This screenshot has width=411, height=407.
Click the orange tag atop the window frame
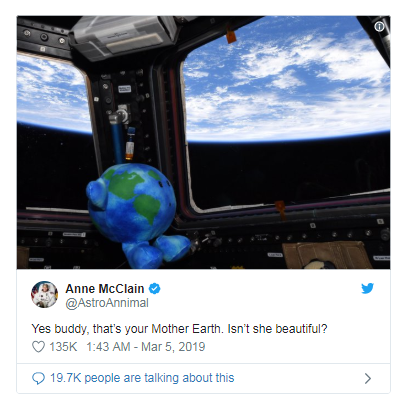[x=231, y=36]
